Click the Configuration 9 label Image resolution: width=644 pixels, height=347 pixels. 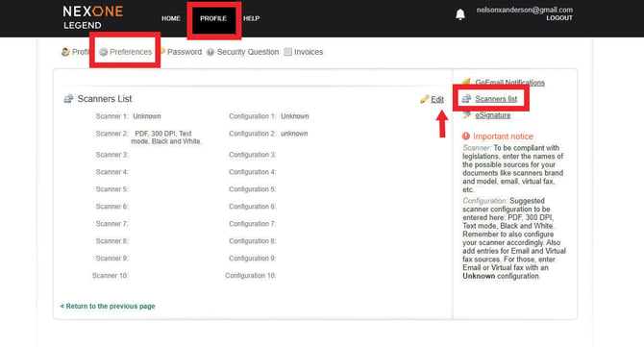[x=253, y=259]
